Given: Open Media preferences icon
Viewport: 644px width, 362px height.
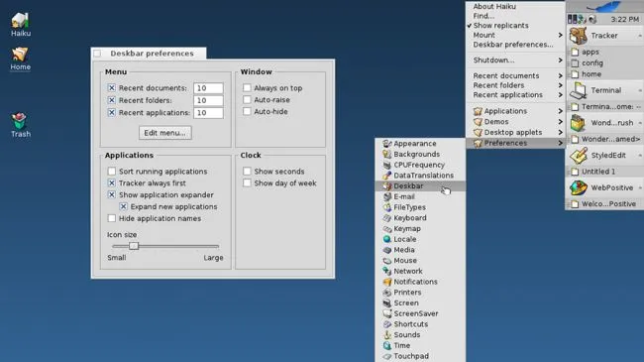Looking at the screenshot, I should pos(386,250).
